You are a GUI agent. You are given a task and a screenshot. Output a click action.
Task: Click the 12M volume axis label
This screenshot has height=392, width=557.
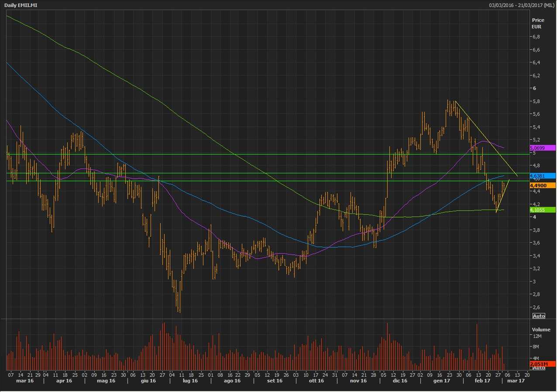point(536,336)
